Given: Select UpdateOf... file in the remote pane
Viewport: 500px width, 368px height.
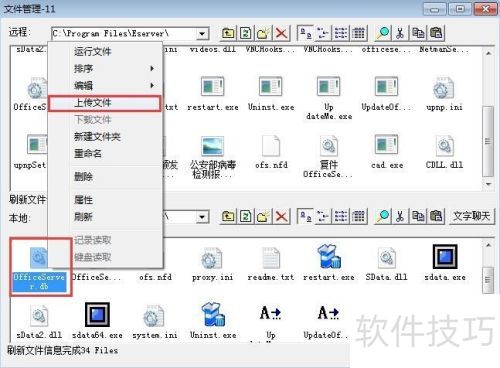Looking at the screenshot, I should [387, 94].
